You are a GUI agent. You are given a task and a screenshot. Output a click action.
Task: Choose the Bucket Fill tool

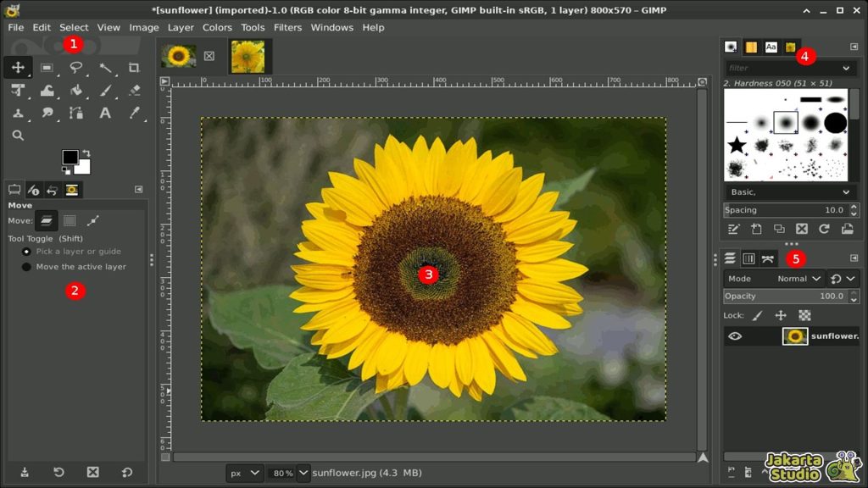tap(76, 91)
